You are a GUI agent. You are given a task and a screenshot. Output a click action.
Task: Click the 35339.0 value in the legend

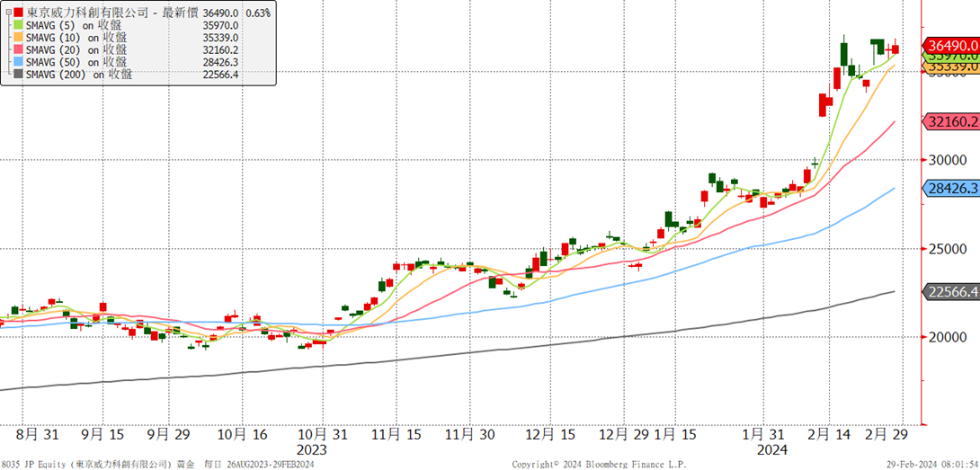(x=220, y=38)
